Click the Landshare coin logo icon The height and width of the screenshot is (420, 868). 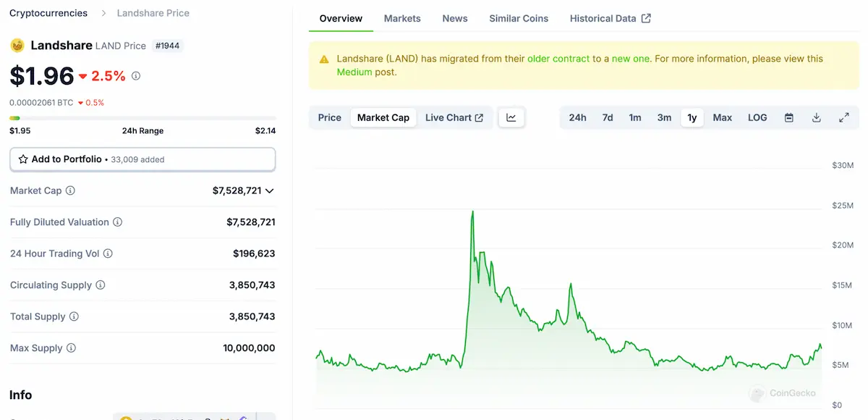tap(17, 45)
